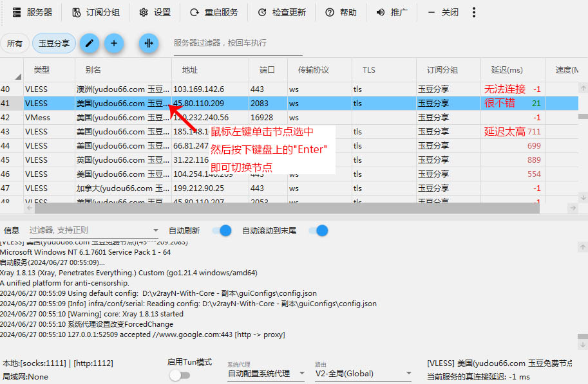Toggle the 自动滚动到末尾 switch
Screen dimensions: 588x384
(x=319, y=230)
